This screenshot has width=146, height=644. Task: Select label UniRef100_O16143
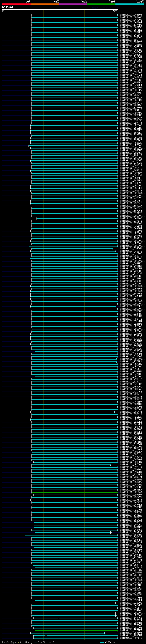coord(131,369)
